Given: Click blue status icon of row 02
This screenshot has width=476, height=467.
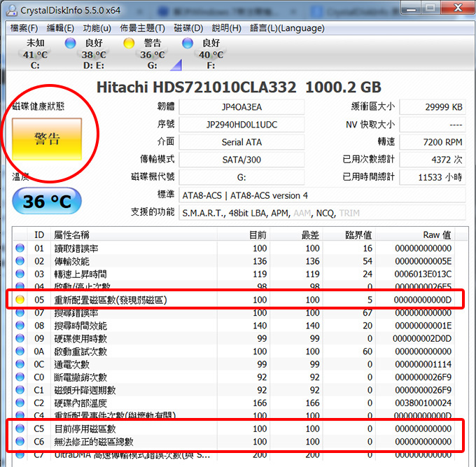Looking at the screenshot, I should pyautogui.click(x=20, y=261).
